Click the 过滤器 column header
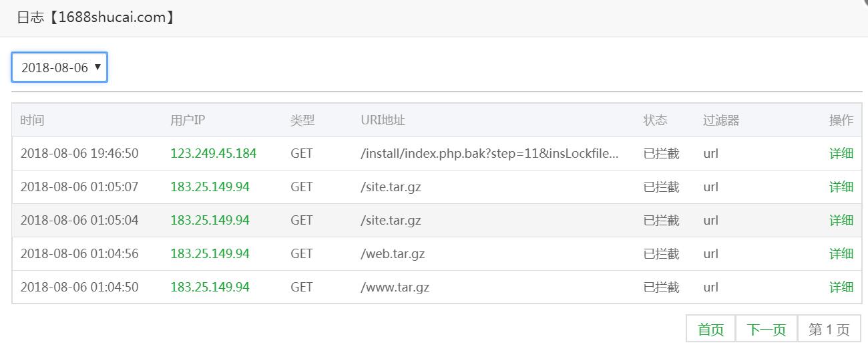This screenshot has height=349, width=868. 721,120
